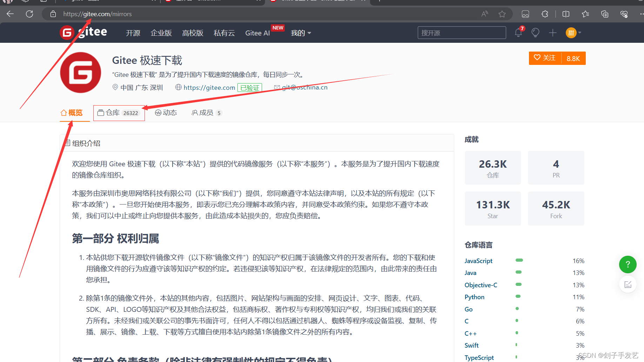
Task: Switch to the 仓库 26322 tab
Action: tap(119, 113)
